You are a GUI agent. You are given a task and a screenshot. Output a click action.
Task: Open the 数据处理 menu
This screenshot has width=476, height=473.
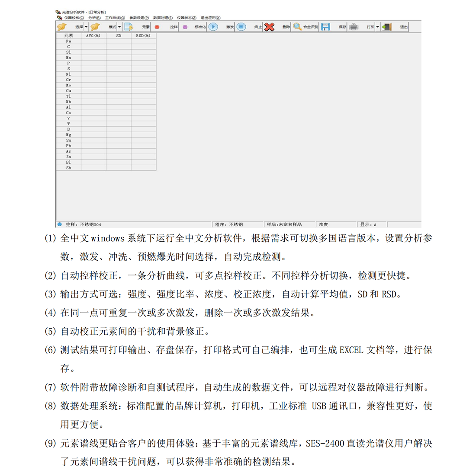(x=163, y=18)
